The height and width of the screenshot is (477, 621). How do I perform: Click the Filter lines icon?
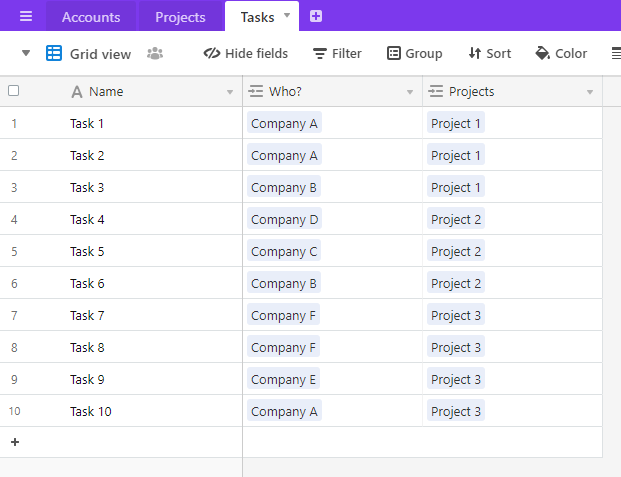point(320,53)
